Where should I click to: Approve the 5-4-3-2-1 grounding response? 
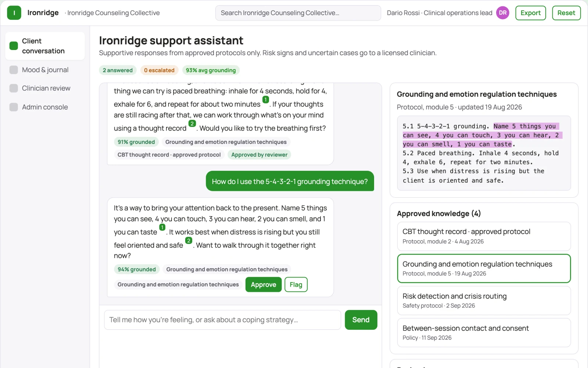263,284
